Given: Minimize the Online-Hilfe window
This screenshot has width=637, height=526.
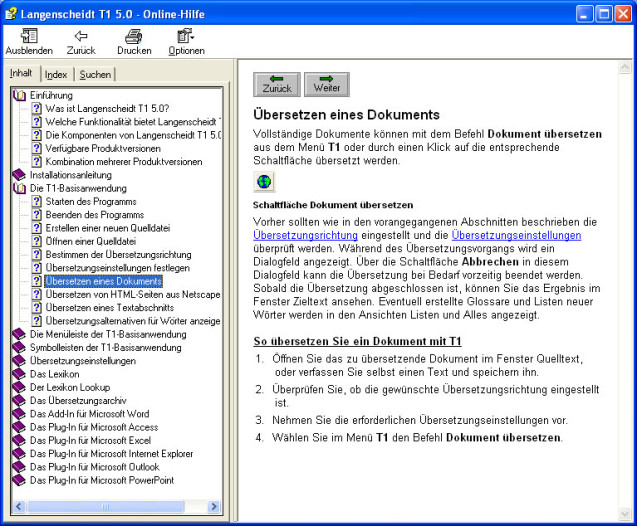Looking at the screenshot, I should 585,14.
